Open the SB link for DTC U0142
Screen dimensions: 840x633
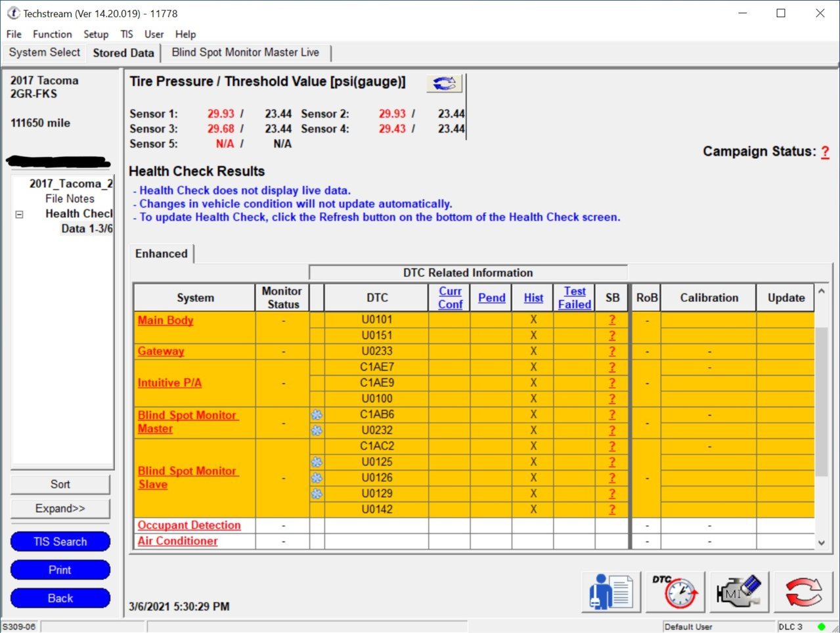point(612,509)
